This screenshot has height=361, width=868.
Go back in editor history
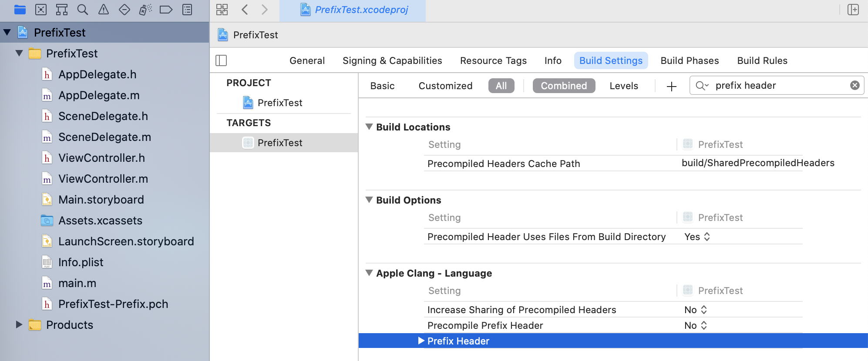coord(245,10)
